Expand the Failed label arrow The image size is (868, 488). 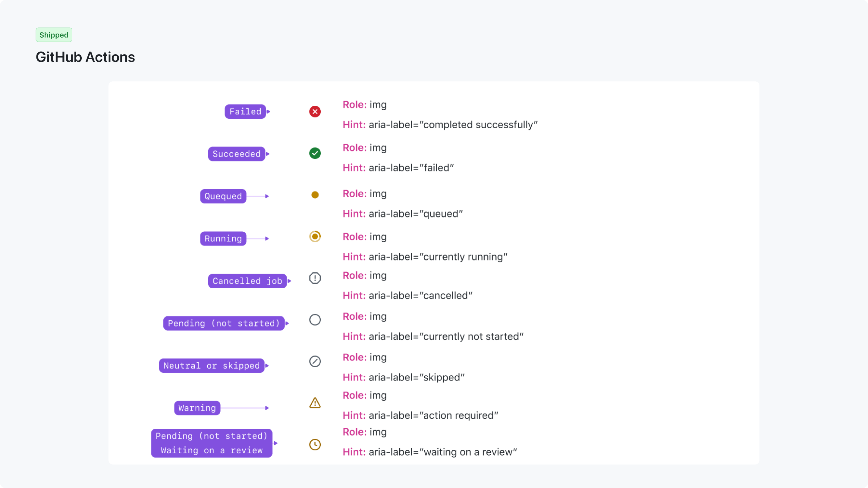[x=268, y=111]
